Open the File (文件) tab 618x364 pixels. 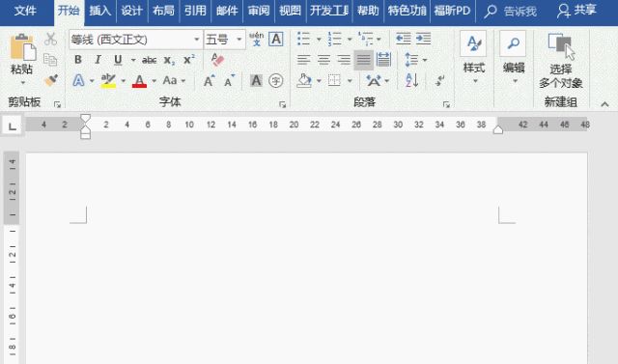pos(25,11)
